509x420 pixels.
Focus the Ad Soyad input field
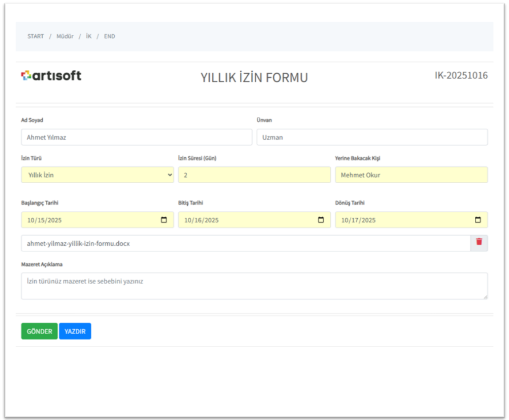[136, 137]
